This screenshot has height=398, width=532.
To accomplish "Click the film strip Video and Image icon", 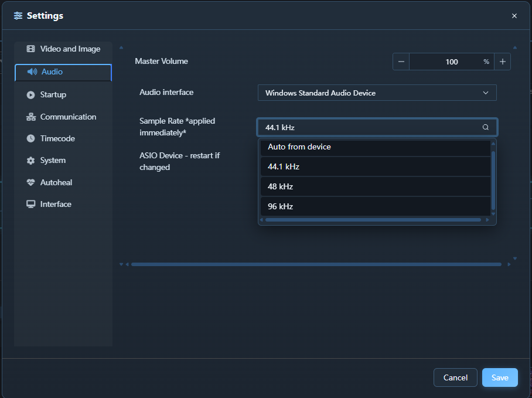I will [31, 49].
